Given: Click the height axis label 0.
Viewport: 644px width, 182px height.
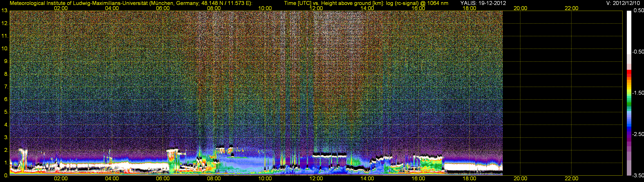Looking at the screenshot, I should tap(6, 175).
